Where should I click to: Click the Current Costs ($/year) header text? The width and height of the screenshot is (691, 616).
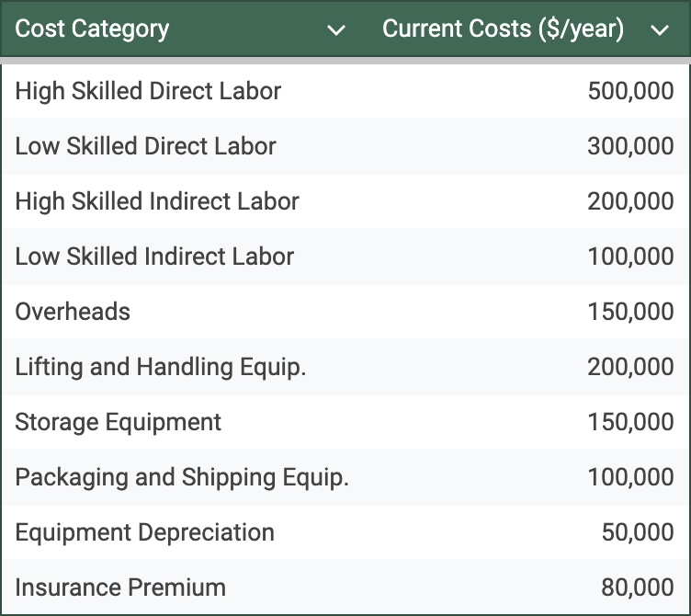click(x=503, y=29)
